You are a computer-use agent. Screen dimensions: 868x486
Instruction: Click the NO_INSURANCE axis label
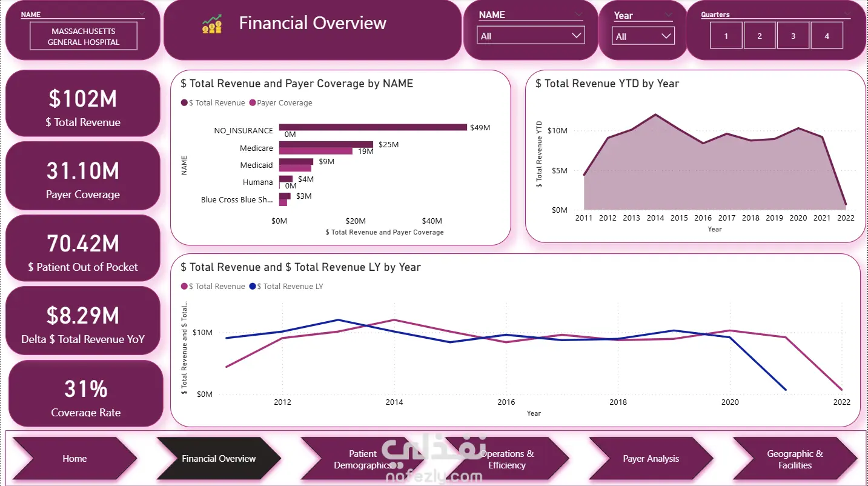pos(244,131)
